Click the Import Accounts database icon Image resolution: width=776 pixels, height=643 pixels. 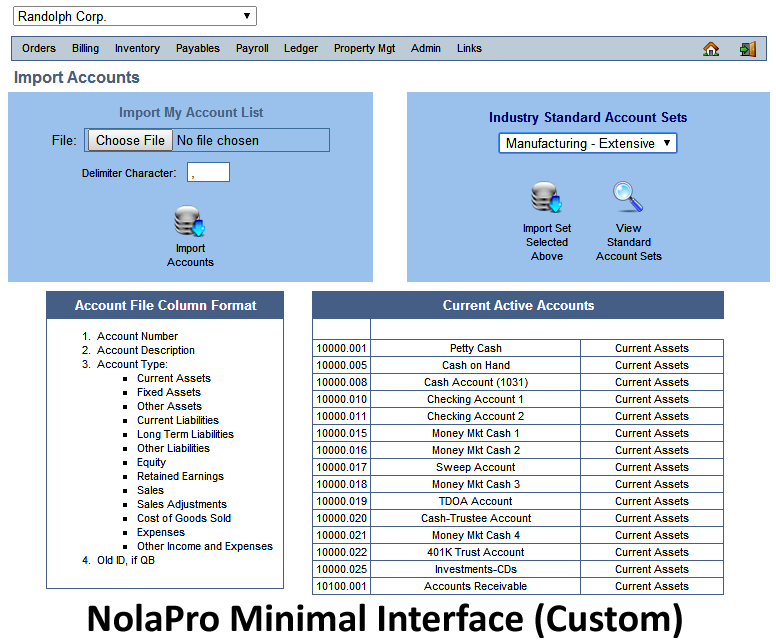pyautogui.click(x=189, y=221)
